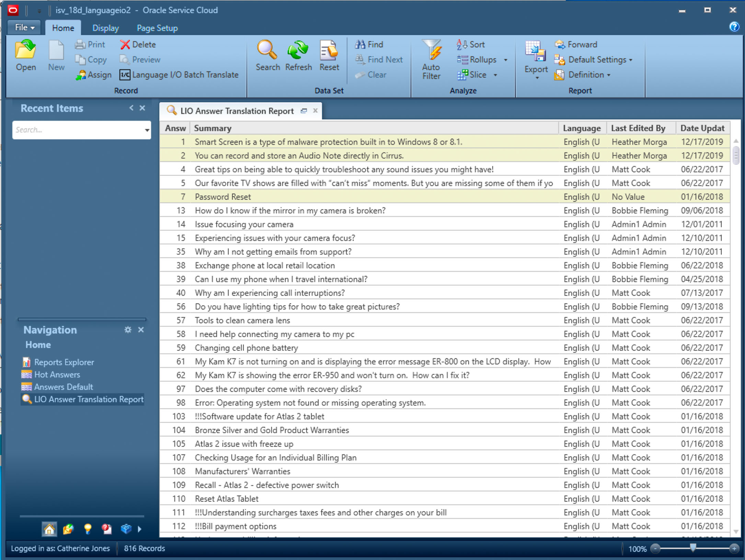
Task: Open the File menu
Action: pos(24,27)
